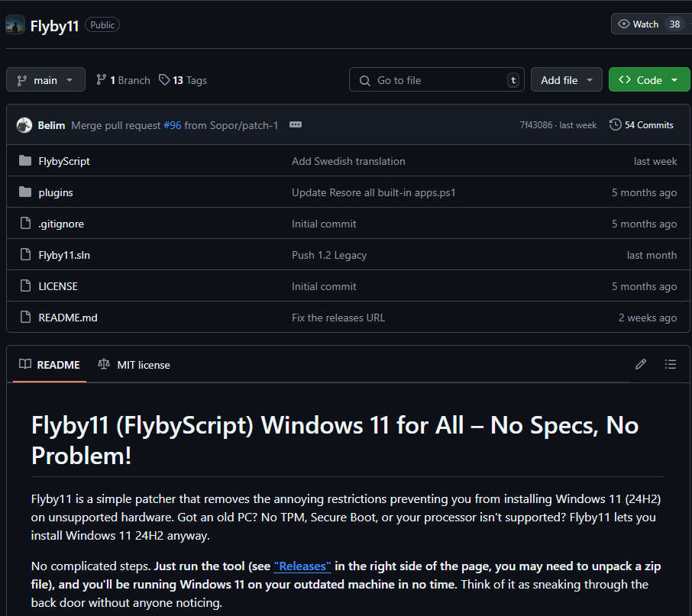Click the LICENSE file icon
Image resolution: width=692 pixels, height=616 pixels.
[x=25, y=286]
